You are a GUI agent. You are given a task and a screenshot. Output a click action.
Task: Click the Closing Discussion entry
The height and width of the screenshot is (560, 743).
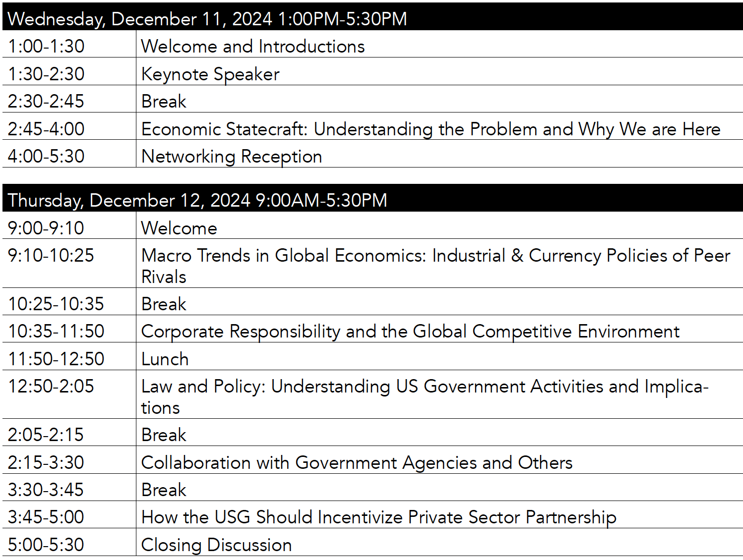(216, 545)
